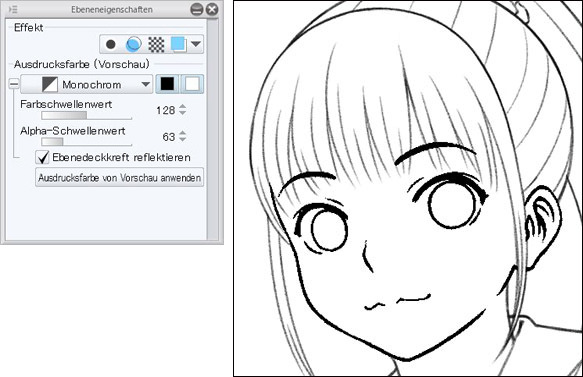583x377 pixels.
Task: Click the Farbschwellenwert value 128
Action: [165, 110]
